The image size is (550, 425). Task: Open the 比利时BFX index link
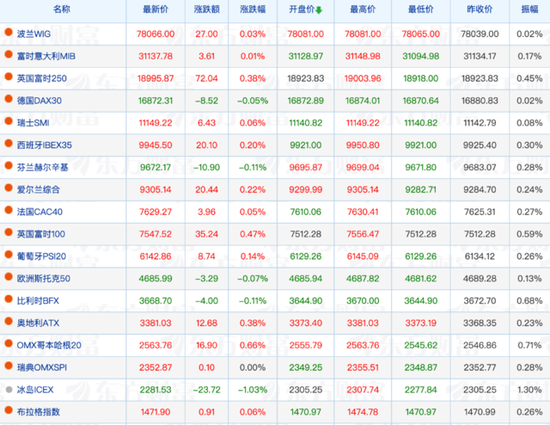[x=38, y=301]
